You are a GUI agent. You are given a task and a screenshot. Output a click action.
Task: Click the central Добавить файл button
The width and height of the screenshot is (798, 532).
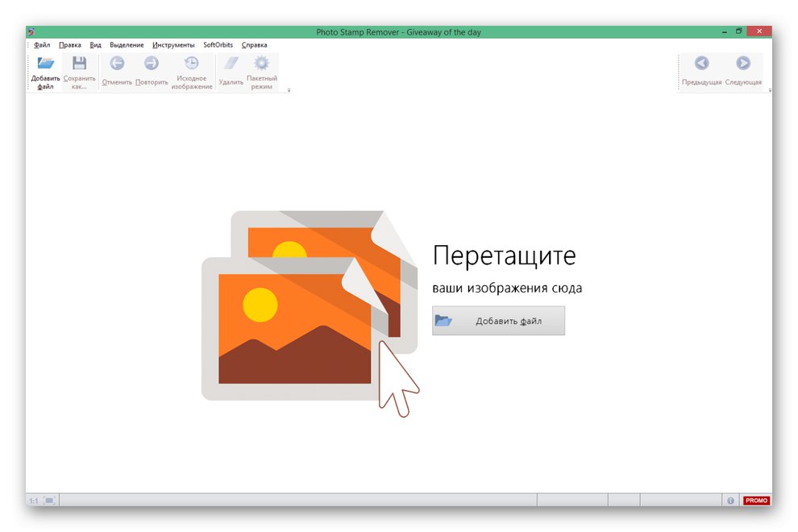(x=498, y=321)
